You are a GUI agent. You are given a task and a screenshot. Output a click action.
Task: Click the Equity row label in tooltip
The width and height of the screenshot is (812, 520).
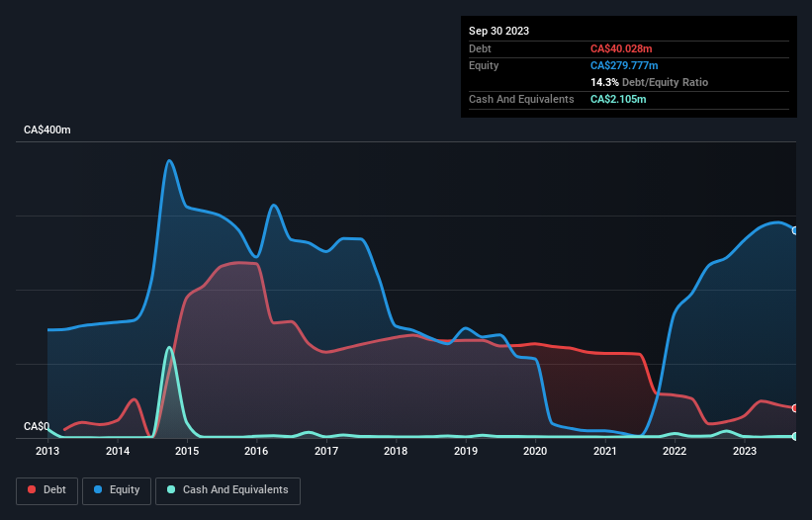tap(484, 65)
